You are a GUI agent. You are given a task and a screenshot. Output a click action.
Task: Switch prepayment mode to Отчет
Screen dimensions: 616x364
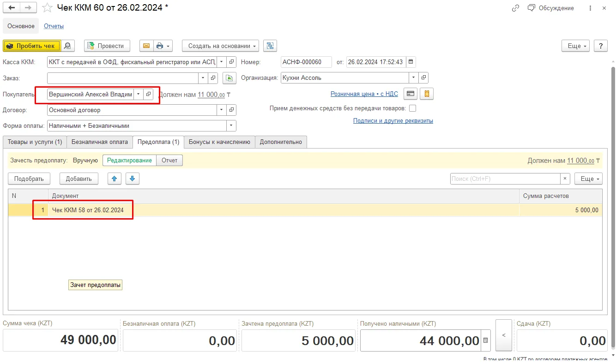(169, 160)
